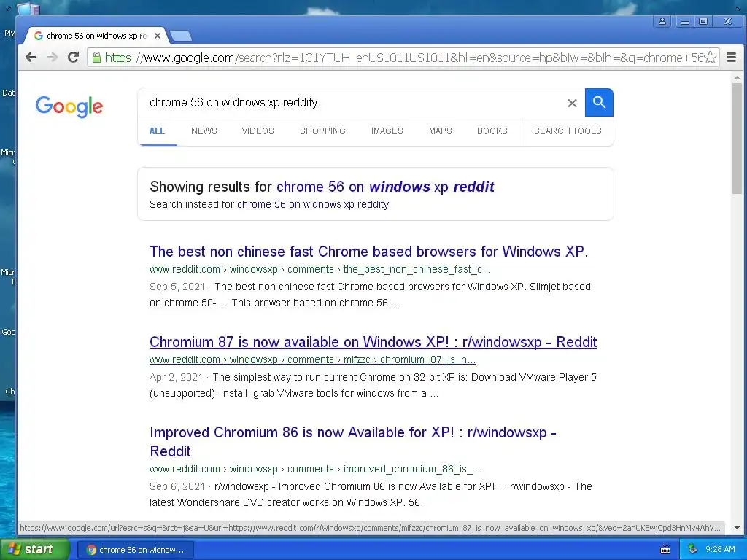
Task: Open the Chrome user profile icon
Action: (x=662, y=21)
